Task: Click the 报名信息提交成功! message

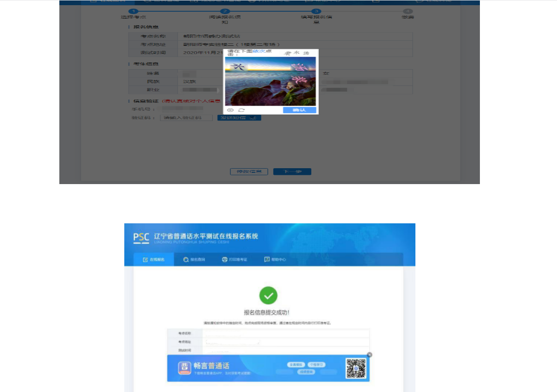Action: [266, 313]
